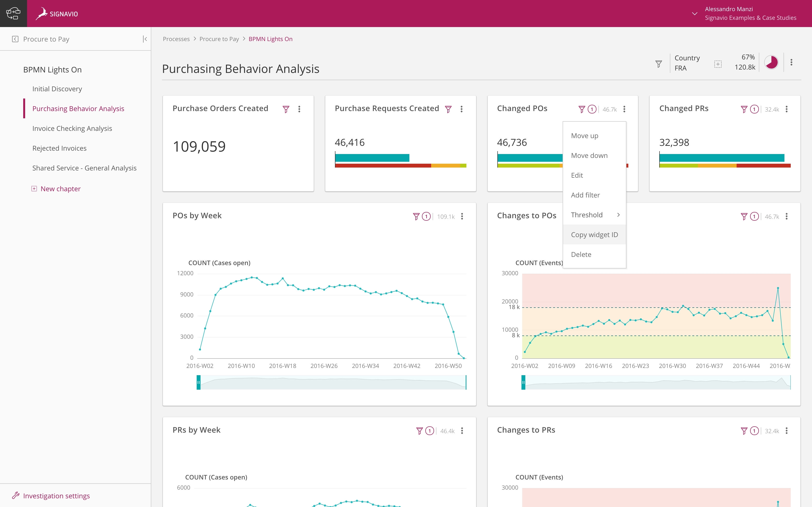Open the filter on Purchase Orders Created widget
Screen dimensions: 812x507
(286, 109)
